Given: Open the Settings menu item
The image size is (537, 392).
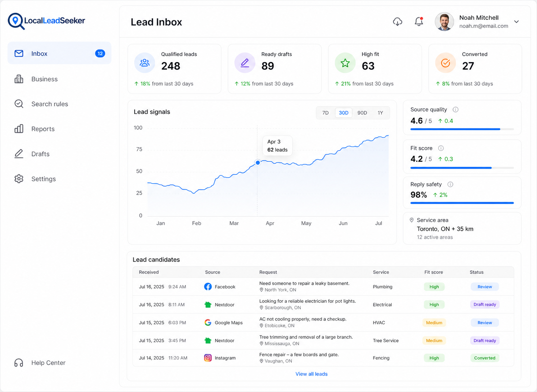Looking at the screenshot, I should [59, 179].
